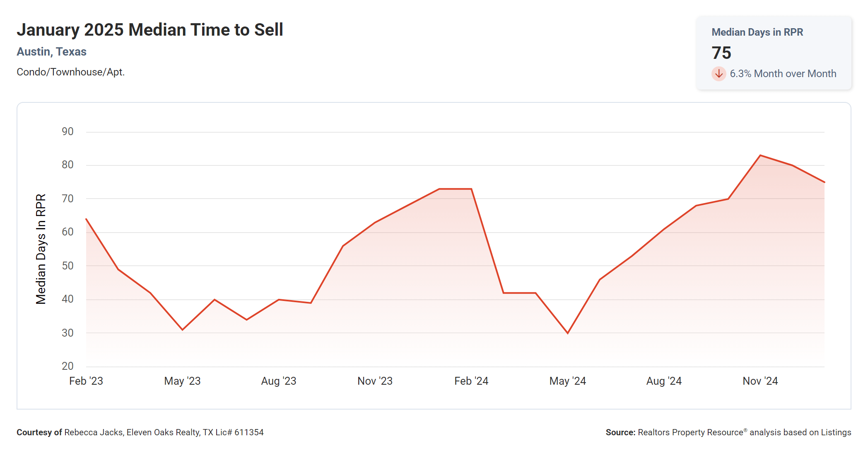The height and width of the screenshot is (456, 868).
Task: Click the May '23 x-axis label
Action: tap(182, 381)
